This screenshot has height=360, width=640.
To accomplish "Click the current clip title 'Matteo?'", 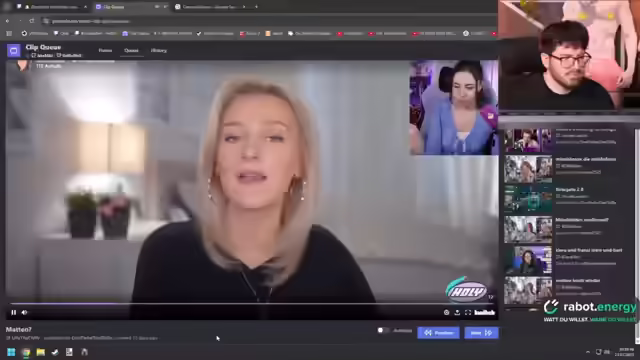I will 18,329.
